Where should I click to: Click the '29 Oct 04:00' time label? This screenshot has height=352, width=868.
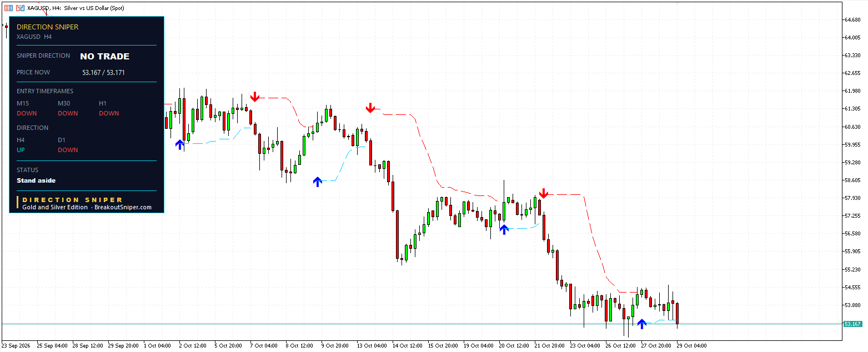coord(692,345)
